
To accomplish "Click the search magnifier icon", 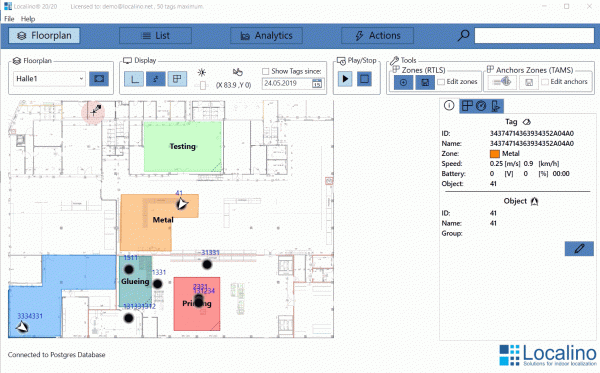I will click(x=463, y=36).
